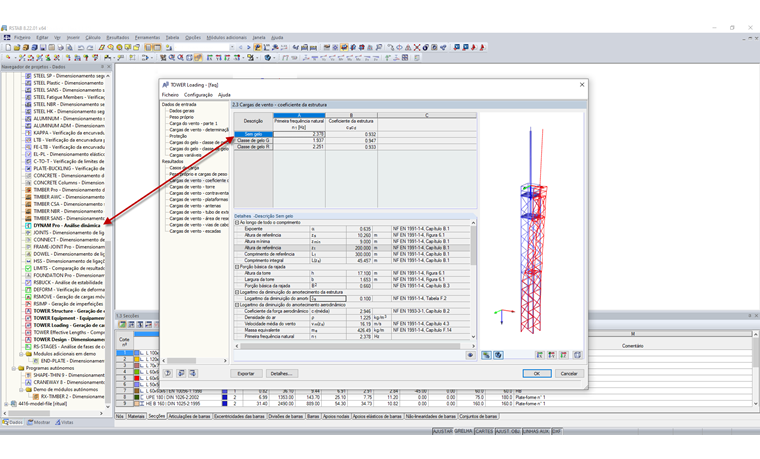Click the Redo arrow icon in main toolbar
Screen dimensions: 760x459
(90, 47)
